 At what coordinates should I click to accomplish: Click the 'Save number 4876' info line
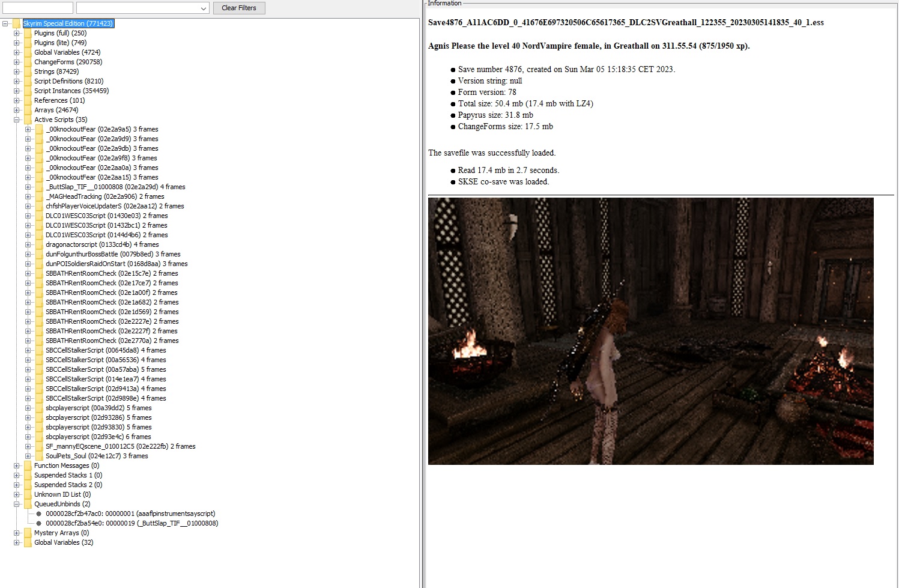tap(566, 69)
